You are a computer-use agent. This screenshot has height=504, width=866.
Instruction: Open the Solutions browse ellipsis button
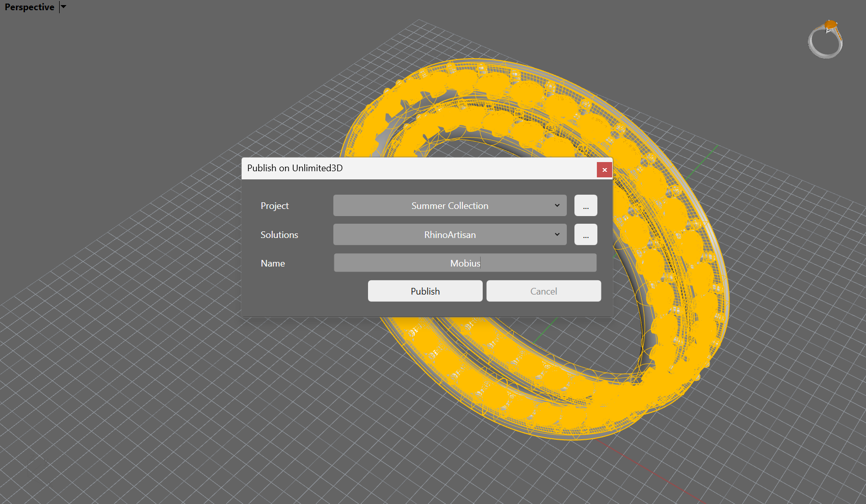point(586,235)
